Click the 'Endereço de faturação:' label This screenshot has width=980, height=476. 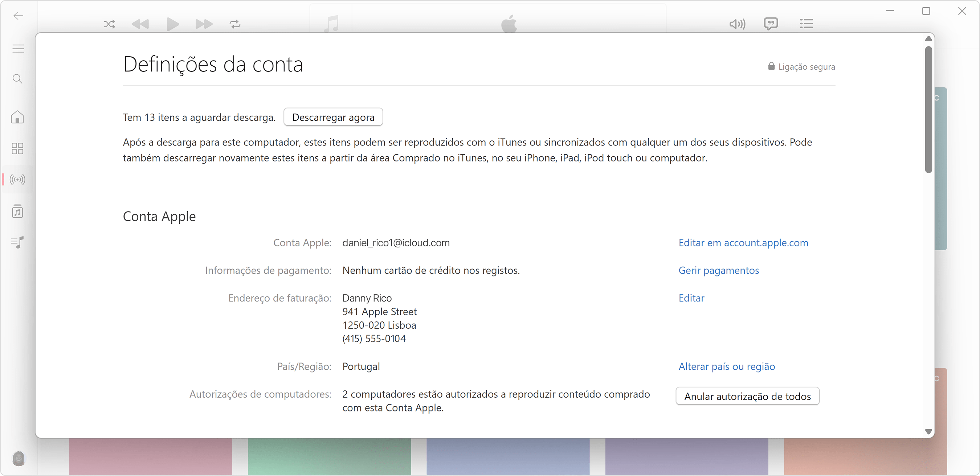click(x=279, y=298)
